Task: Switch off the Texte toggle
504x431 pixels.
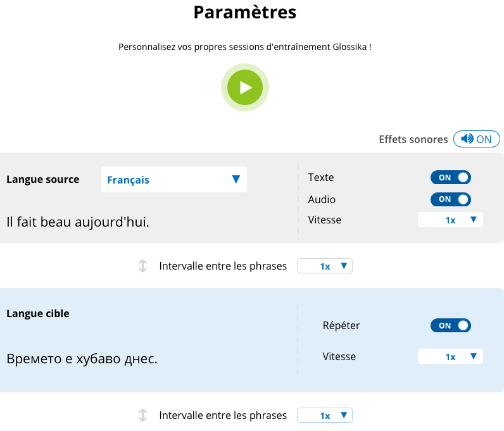Action: (450, 178)
